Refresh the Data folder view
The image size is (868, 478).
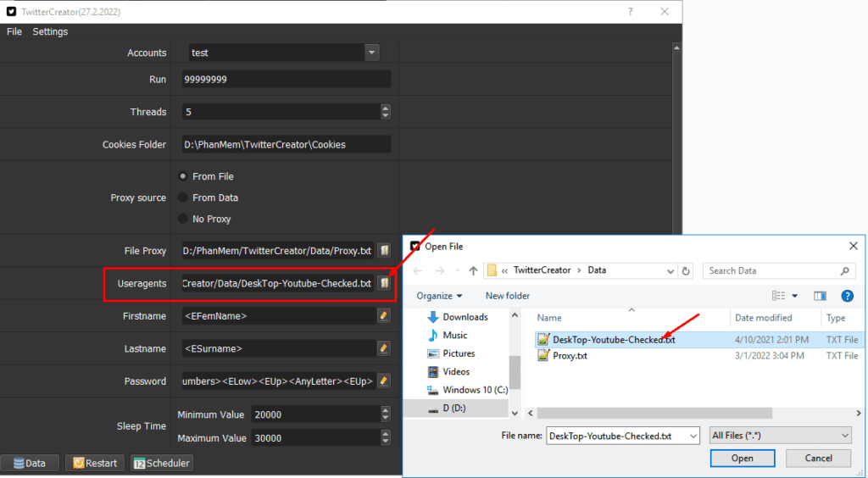click(686, 271)
